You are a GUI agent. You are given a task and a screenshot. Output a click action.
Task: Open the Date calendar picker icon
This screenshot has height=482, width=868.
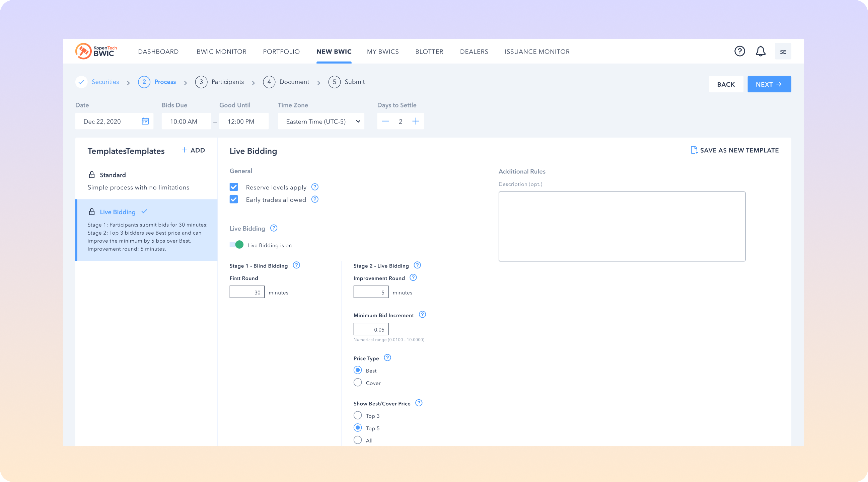[145, 121]
